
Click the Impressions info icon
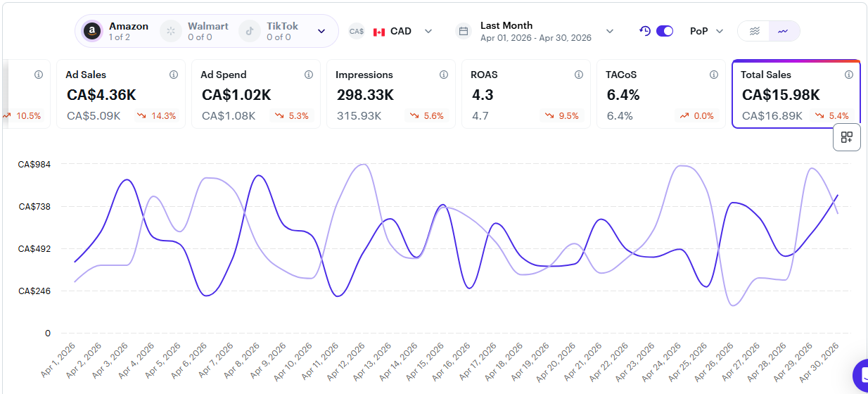click(x=444, y=75)
